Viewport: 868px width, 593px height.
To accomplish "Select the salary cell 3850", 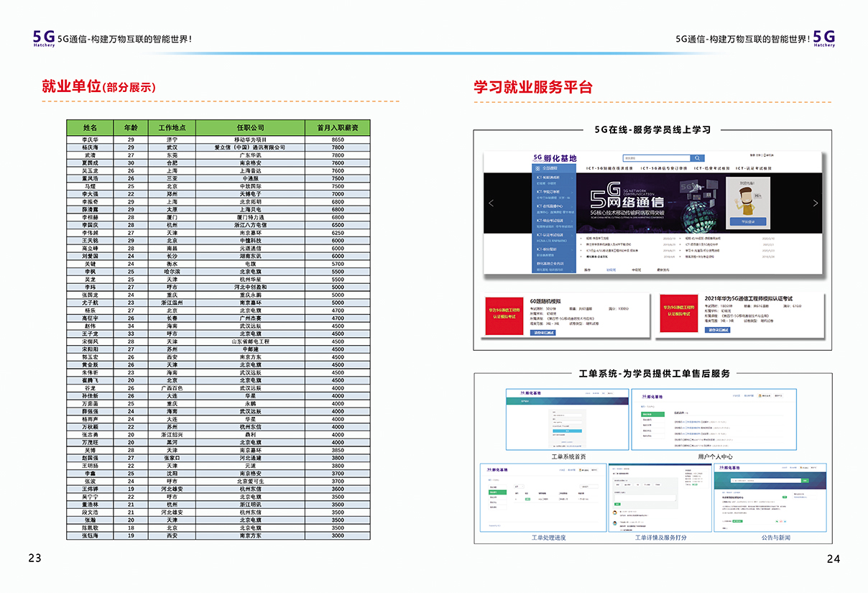I will coord(338,450).
